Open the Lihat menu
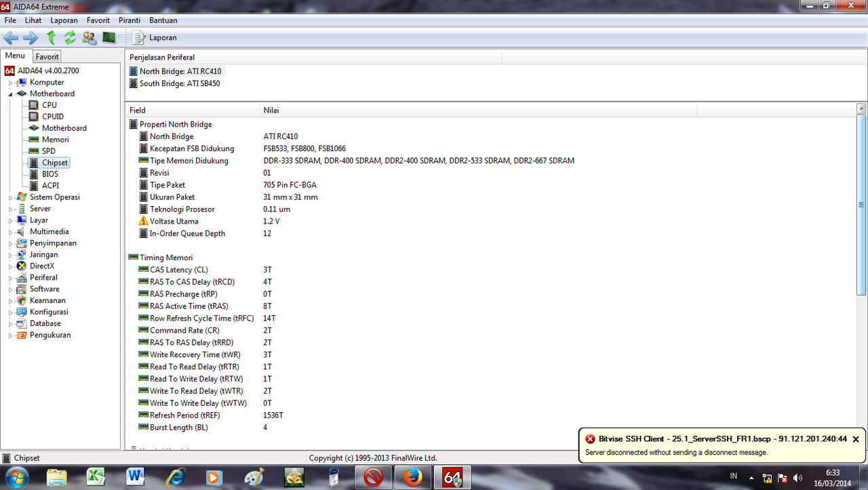This screenshot has height=490, width=868. pyautogui.click(x=33, y=20)
